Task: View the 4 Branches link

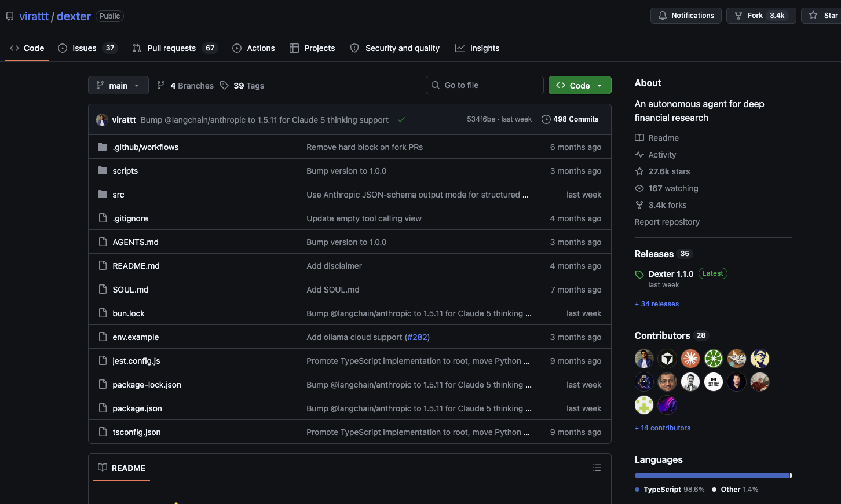Action: click(x=185, y=86)
